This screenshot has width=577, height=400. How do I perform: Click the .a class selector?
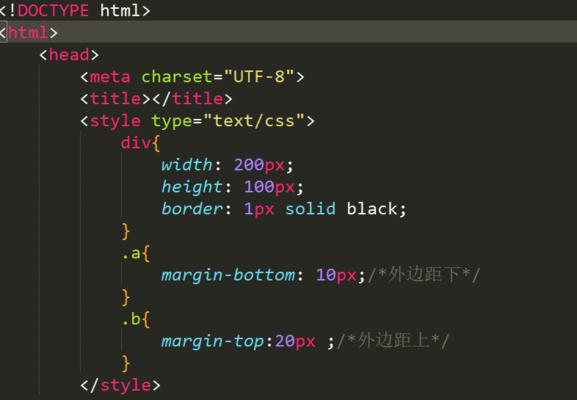pyautogui.click(x=131, y=254)
